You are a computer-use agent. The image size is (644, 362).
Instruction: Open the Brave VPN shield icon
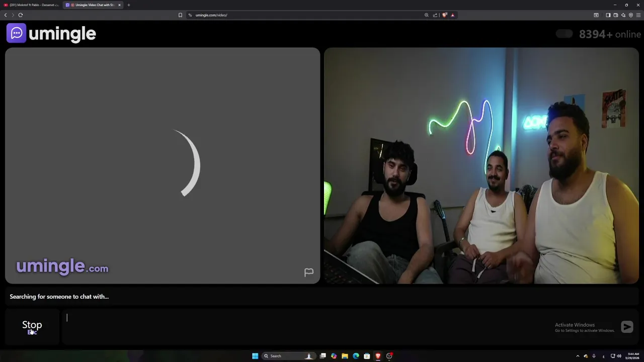630,15
